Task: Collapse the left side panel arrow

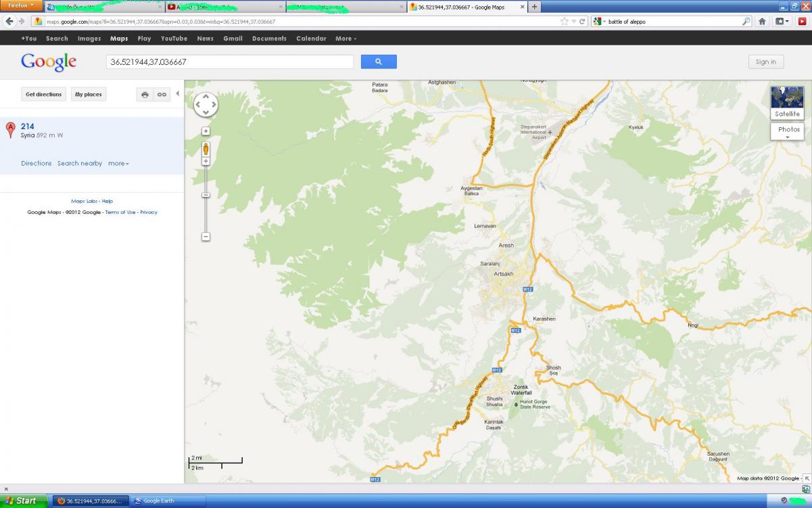Action: (x=177, y=94)
